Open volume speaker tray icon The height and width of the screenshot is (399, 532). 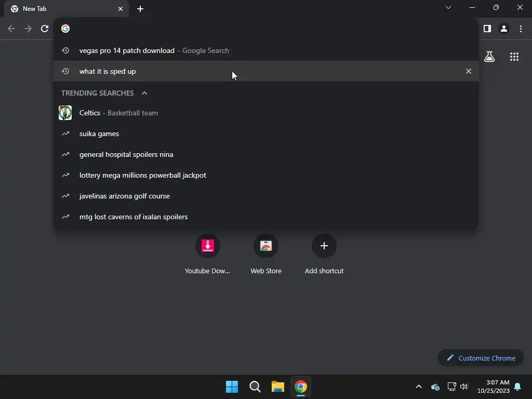coord(464,387)
